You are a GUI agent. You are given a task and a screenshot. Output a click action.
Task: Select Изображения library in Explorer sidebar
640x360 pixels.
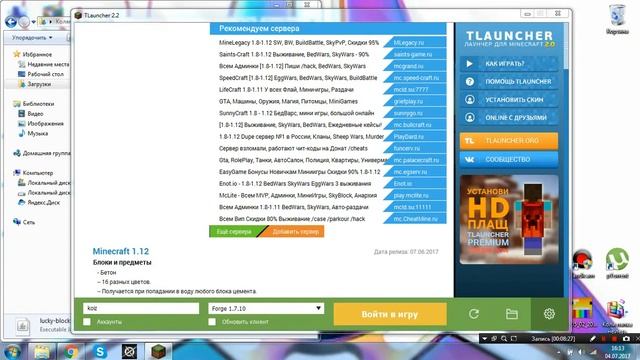tap(45, 123)
